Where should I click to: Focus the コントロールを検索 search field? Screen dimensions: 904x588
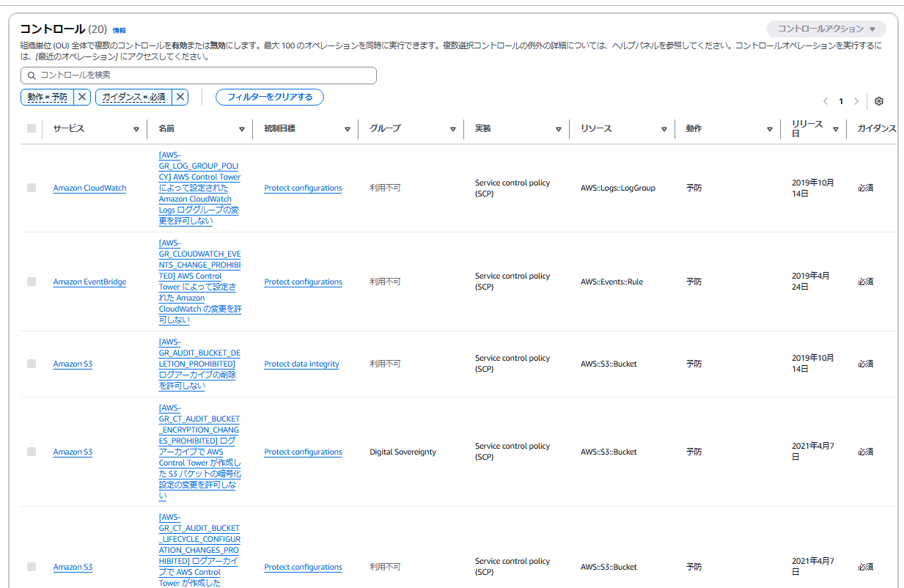[x=199, y=76]
